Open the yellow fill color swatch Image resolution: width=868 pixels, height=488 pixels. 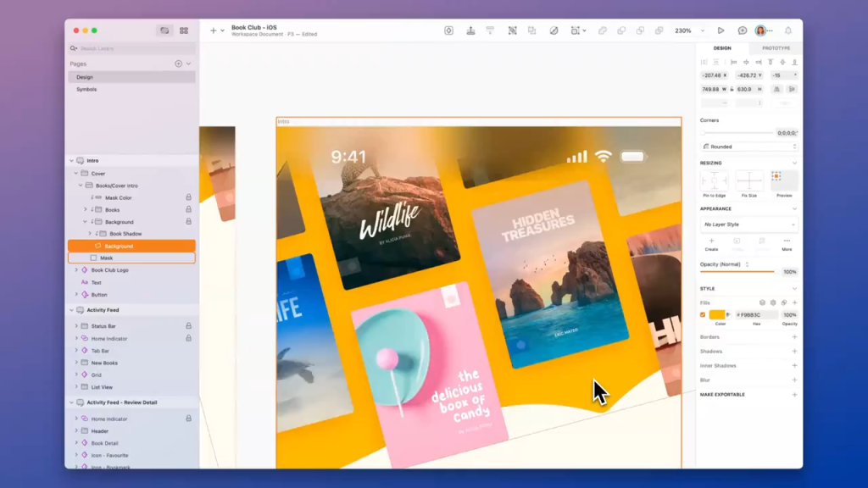pos(717,315)
